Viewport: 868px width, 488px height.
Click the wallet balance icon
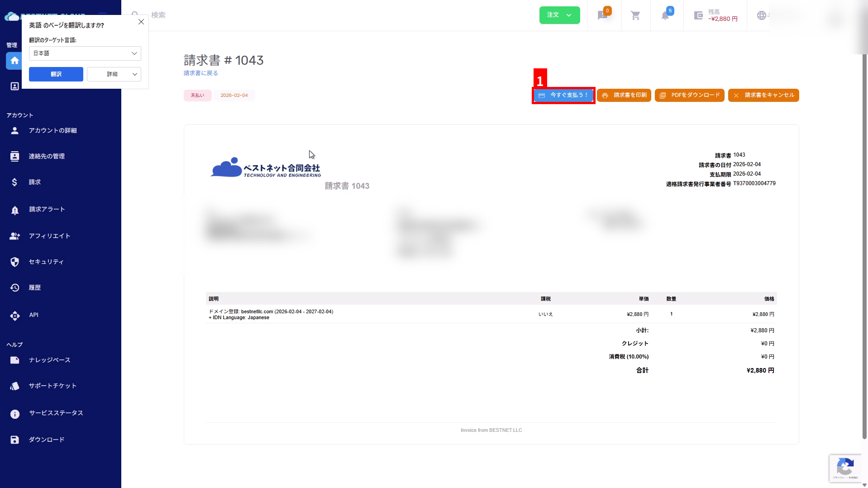698,16
